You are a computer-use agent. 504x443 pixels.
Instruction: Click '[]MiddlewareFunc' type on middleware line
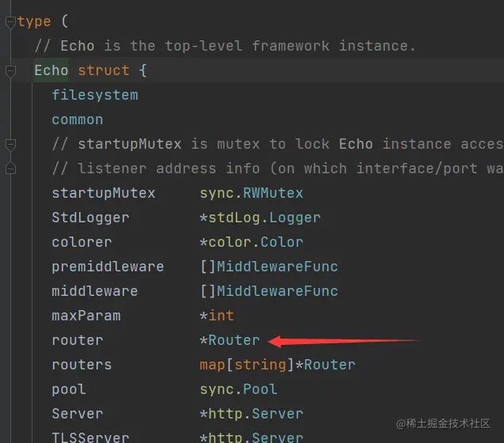point(269,291)
